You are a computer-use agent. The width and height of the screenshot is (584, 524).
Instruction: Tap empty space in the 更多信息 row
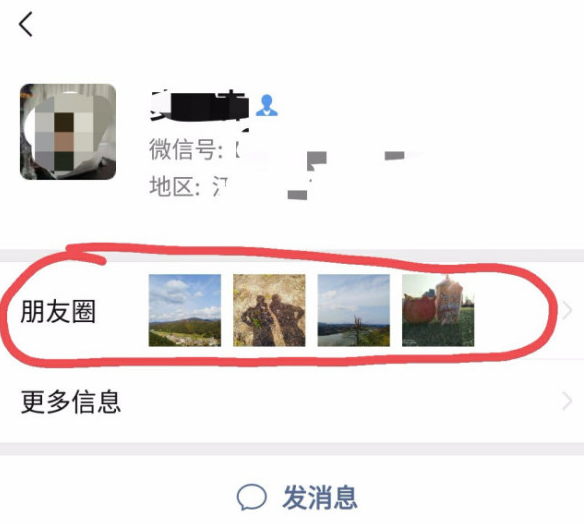click(335, 401)
